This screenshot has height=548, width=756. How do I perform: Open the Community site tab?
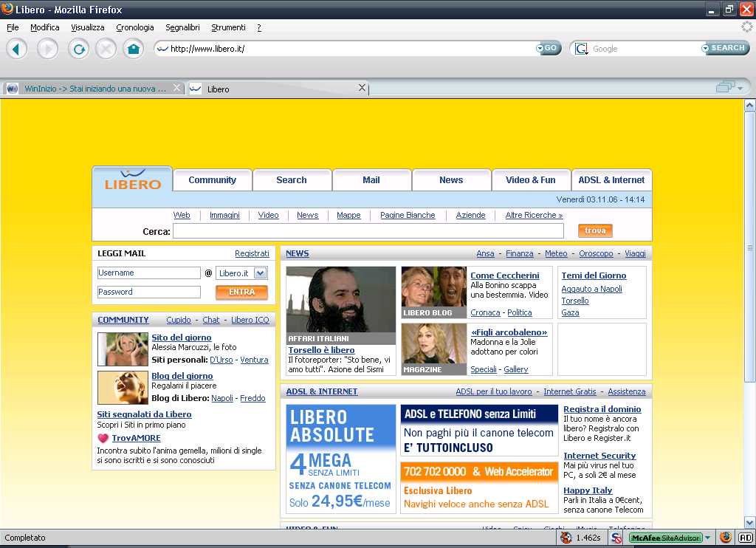pyautogui.click(x=213, y=180)
